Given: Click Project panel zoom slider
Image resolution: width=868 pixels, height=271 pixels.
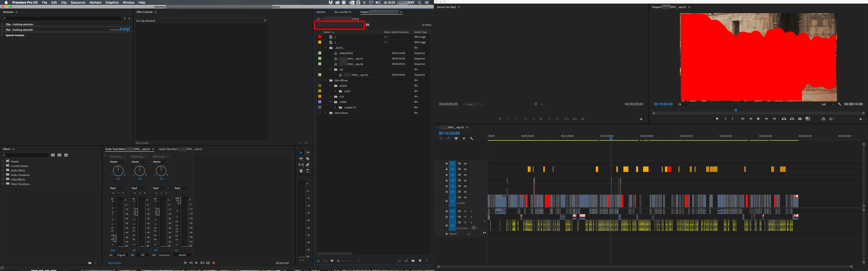Looking at the screenshot, I should pyautogui.click(x=338, y=261).
